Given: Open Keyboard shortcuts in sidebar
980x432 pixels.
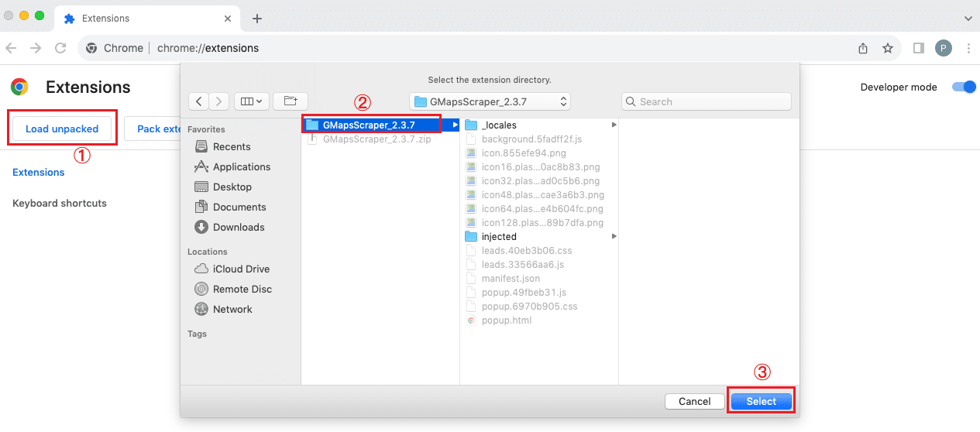Looking at the screenshot, I should [x=60, y=203].
